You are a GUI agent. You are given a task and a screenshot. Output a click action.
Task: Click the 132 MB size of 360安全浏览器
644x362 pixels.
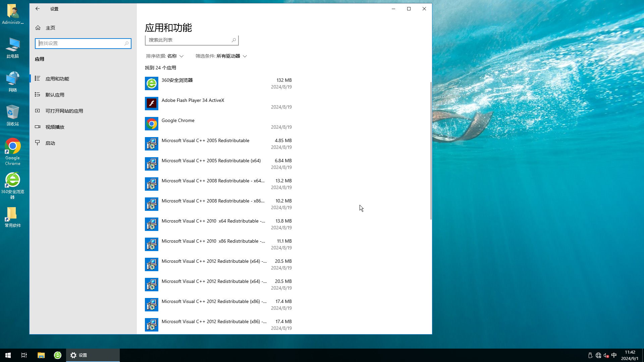(x=284, y=80)
